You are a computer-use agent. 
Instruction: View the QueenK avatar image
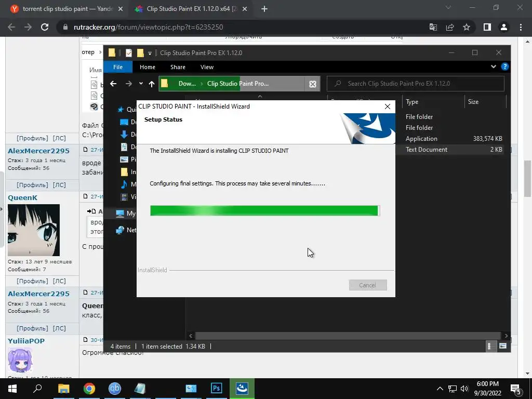(x=34, y=230)
